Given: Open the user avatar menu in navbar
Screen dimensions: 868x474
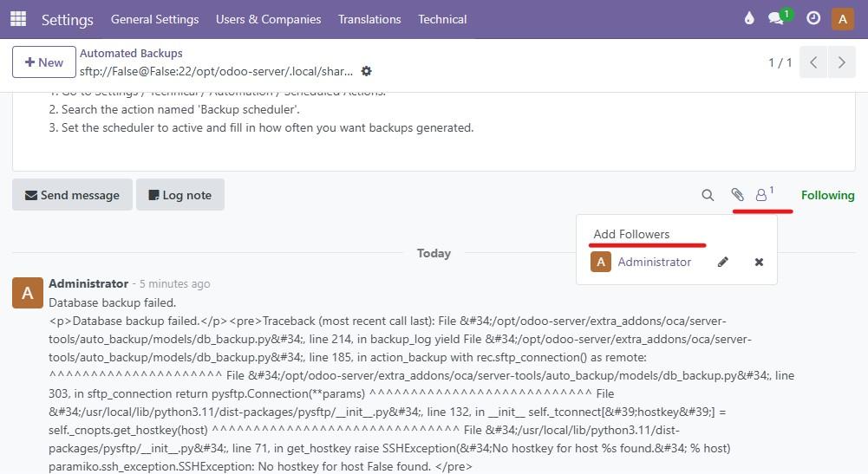Looking at the screenshot, I should pos(843,19).
